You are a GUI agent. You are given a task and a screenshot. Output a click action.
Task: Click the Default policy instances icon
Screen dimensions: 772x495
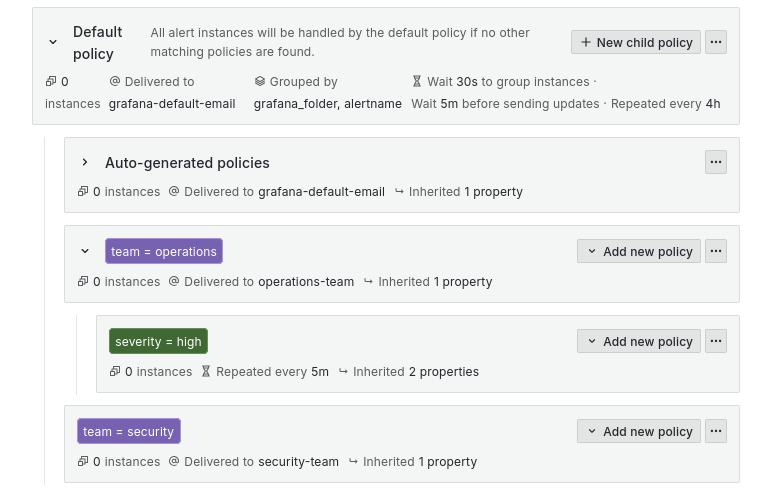(x=51, y=82)
